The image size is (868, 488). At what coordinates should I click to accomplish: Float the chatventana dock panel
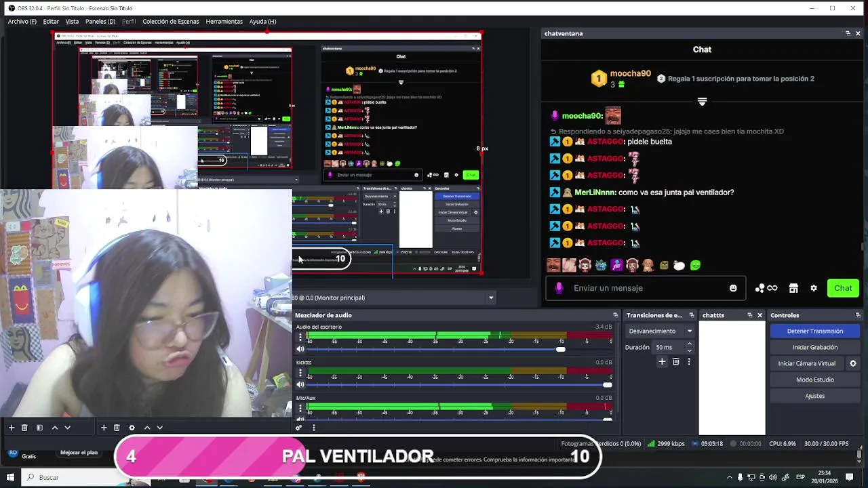point(848,33)
